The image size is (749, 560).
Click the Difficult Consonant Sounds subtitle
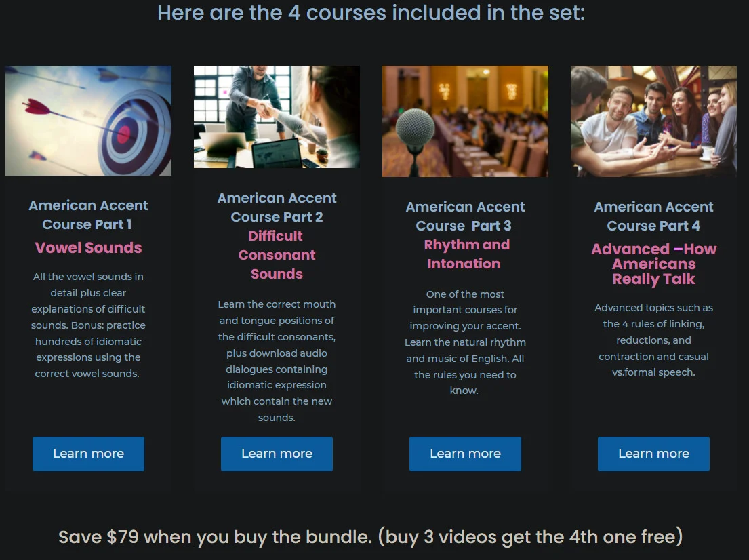point(277,255)
